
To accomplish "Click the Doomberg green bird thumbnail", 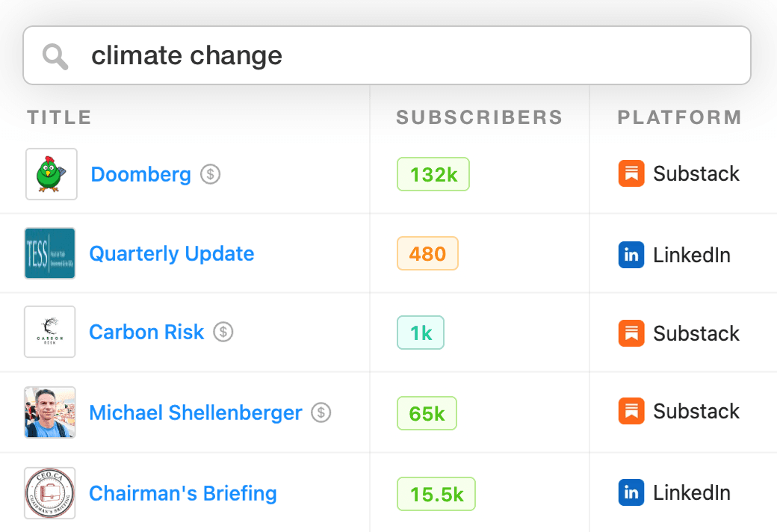I will coord(51,174).
